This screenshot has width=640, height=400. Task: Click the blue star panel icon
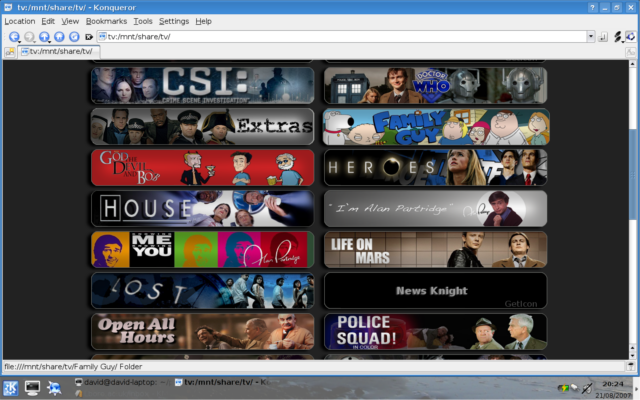[x=54, y=388]
